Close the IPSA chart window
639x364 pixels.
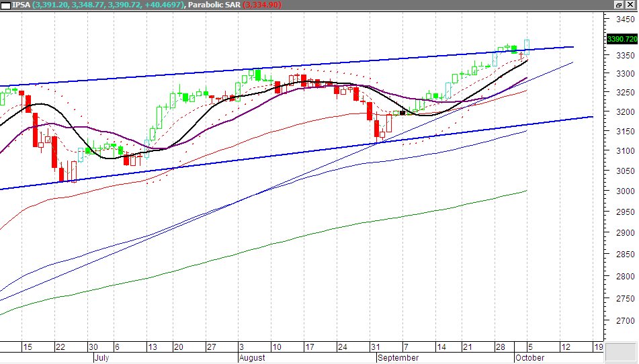tap(630, 5)
